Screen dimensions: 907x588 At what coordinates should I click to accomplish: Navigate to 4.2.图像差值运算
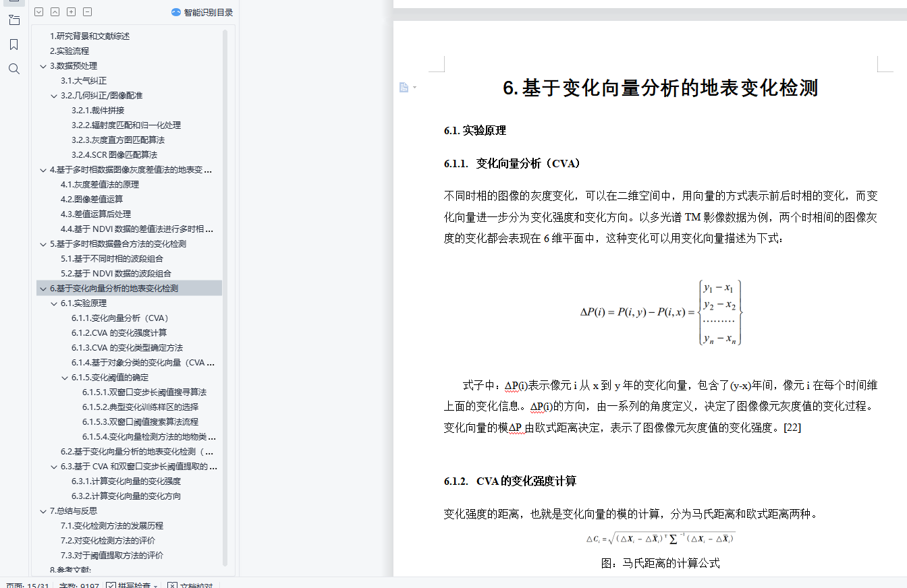[x=92, y=200]
